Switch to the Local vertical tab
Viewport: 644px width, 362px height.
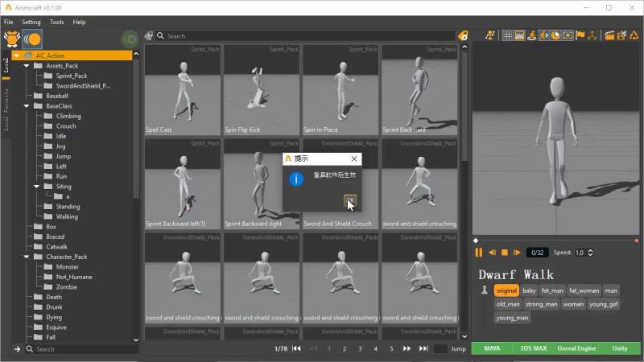(6, 65)
